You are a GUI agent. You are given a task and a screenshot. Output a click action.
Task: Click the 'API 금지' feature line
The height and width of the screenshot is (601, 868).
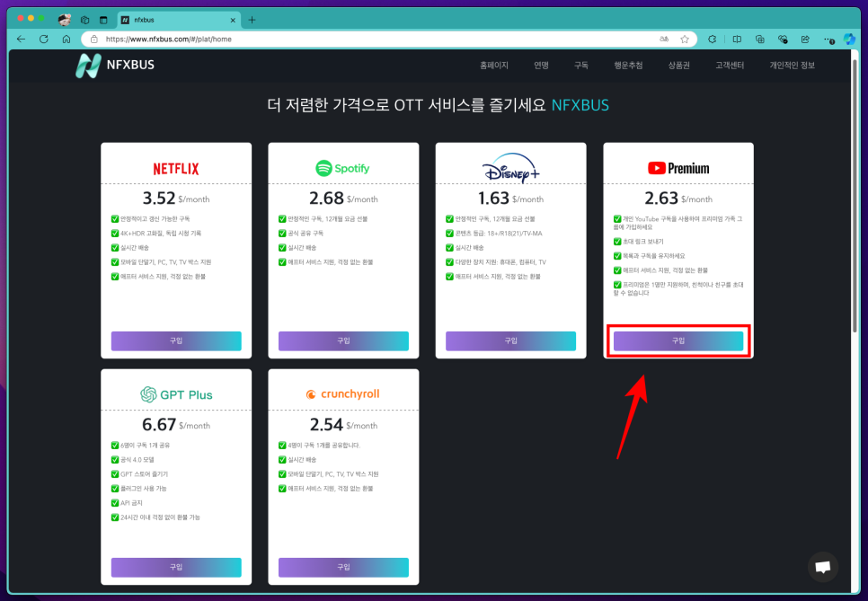(x=127, y=503)
